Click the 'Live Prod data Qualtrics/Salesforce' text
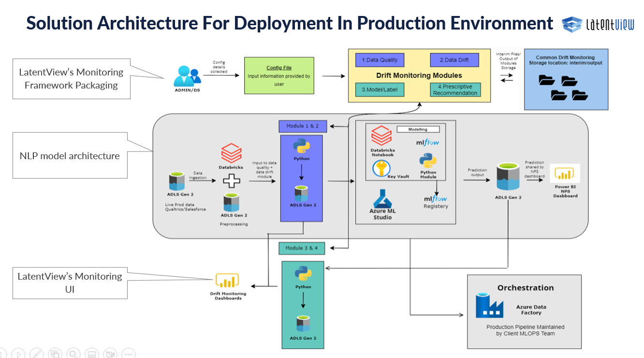 point(186,207)
